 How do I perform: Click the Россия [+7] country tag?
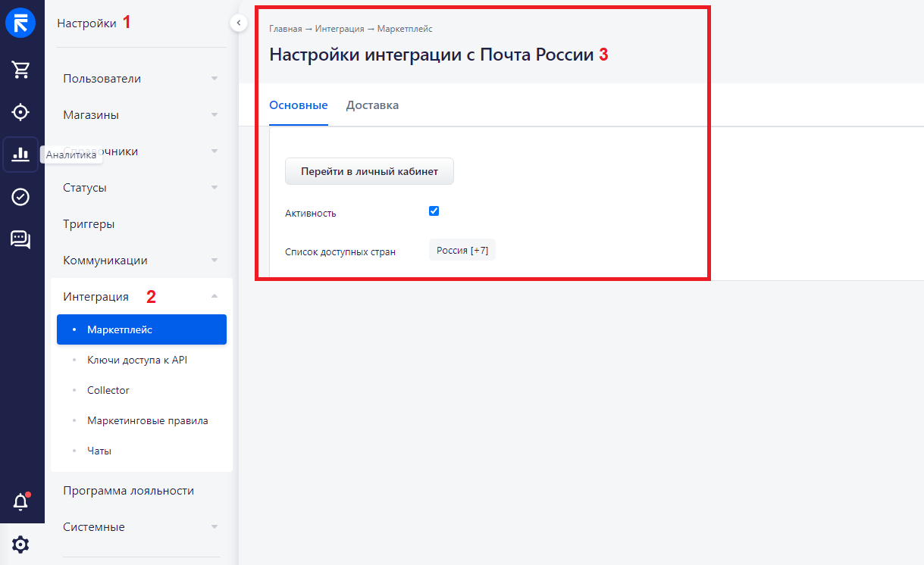pyautogui.click(x=462, y=250)
